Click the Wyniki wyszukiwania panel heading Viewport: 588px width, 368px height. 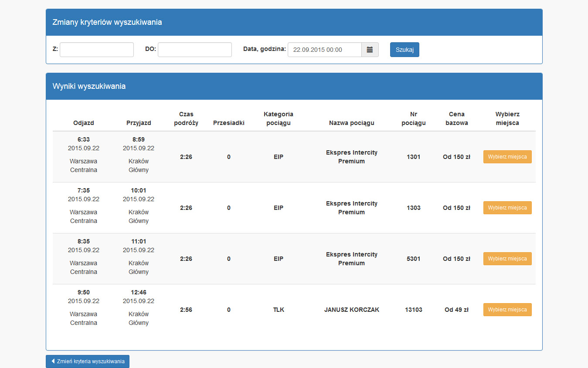click(x=89, y=86)
